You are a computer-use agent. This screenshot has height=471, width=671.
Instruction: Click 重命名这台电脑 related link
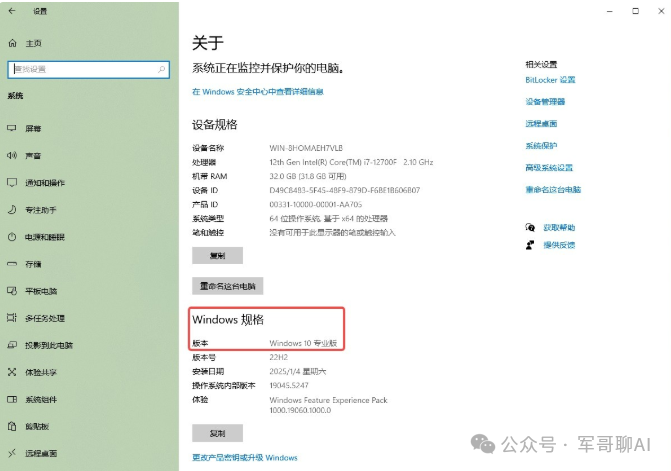(553, 190)
